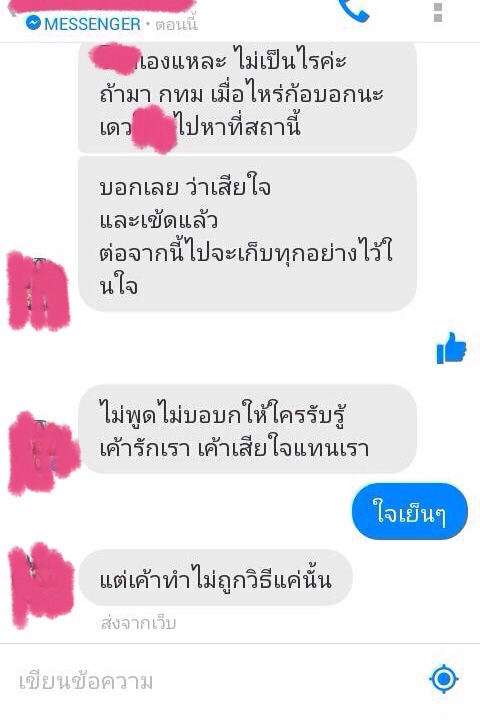480x720 pixels.
Task: Tap the blue thumbs-up like sticker
Action: [451, 348]
